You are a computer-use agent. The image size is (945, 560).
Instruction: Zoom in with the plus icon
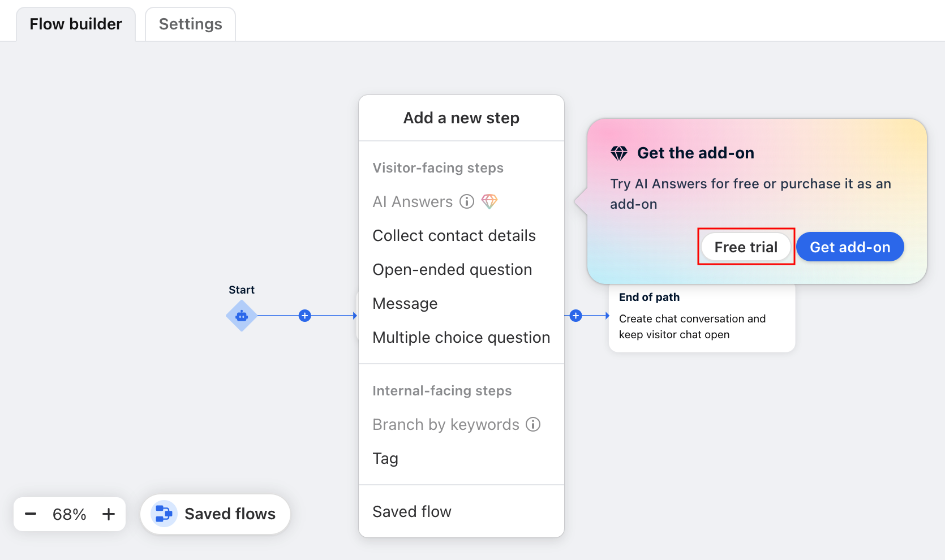click(x=109, y=514)
